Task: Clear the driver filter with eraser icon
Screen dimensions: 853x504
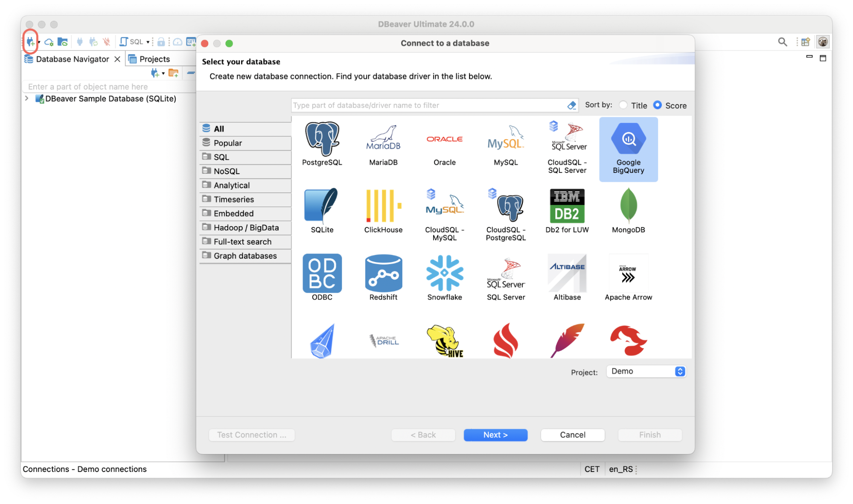Action: pos(571,105)
